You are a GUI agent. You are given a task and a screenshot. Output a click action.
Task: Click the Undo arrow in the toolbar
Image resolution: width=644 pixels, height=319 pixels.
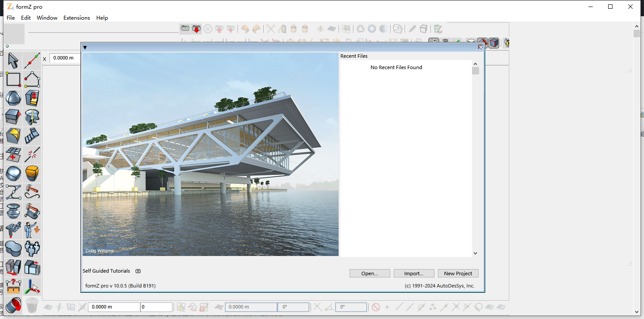click(x=245, y=28)
